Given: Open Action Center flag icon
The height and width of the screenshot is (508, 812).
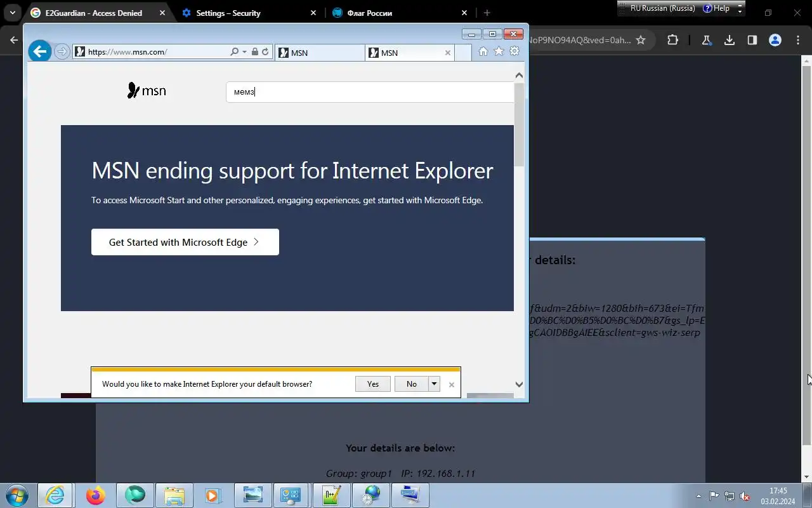Looking at the screenshot, I should point(714,496).
